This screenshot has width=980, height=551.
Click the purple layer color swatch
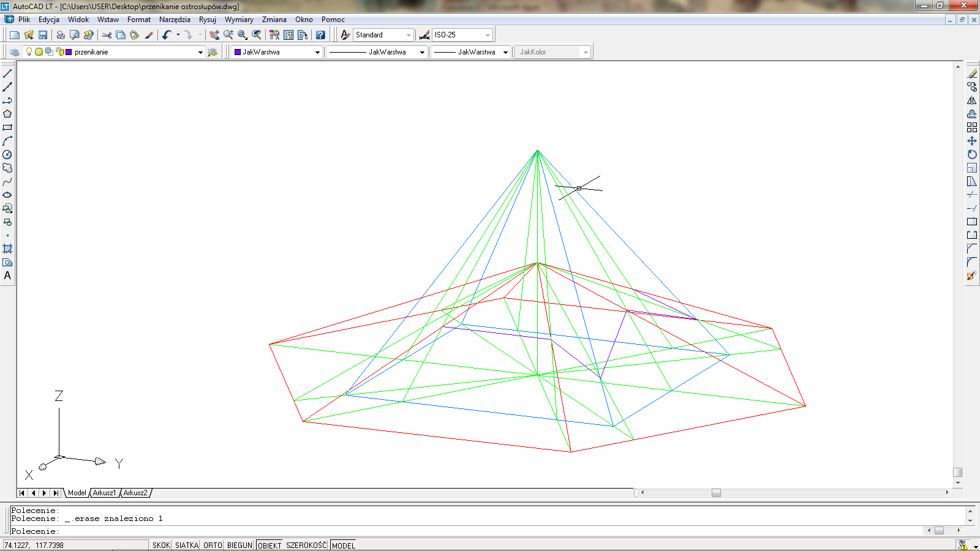tap(69, 52)
